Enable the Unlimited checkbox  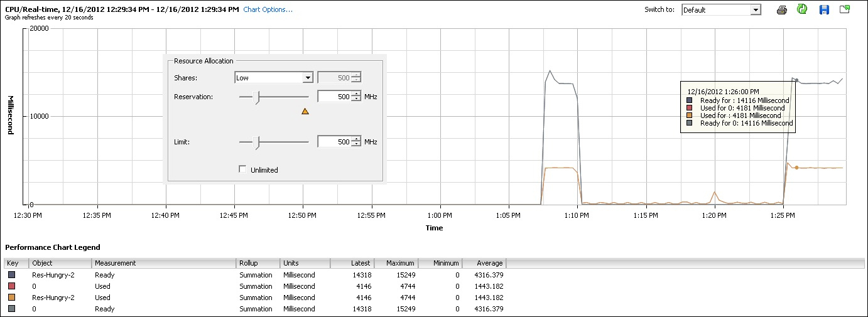point(242,169)
